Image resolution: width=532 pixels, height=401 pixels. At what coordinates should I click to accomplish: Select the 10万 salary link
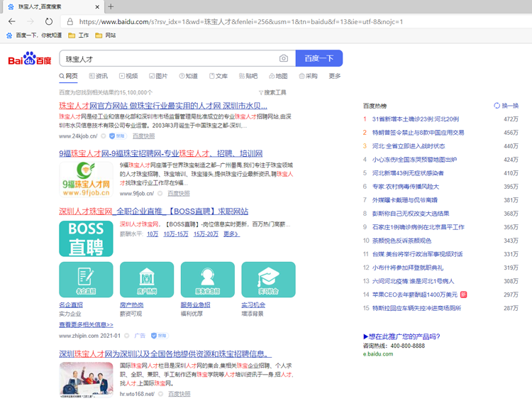pyautogui.click(x=153, y=234)
